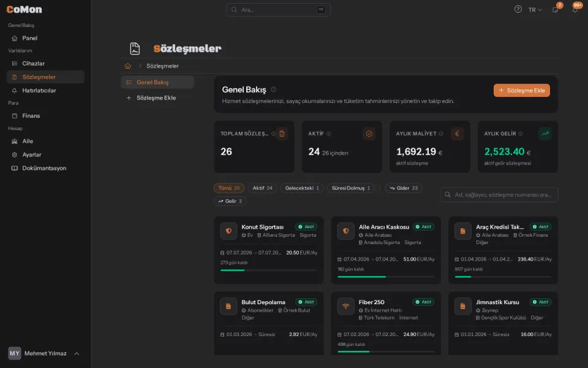
Task: Click the Wi-Fi icon on Fiber 250 card
Action: 345,306
